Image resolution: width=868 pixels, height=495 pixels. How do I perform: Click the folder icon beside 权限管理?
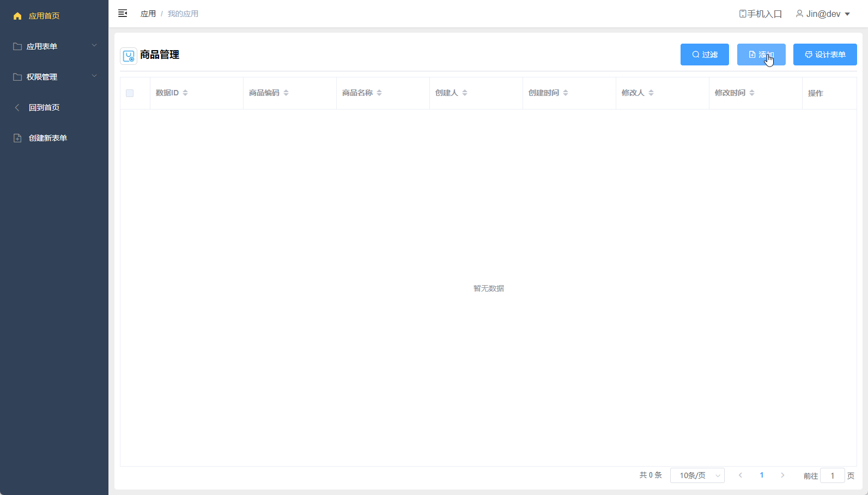pyautogui.click(x=17, y=77)
